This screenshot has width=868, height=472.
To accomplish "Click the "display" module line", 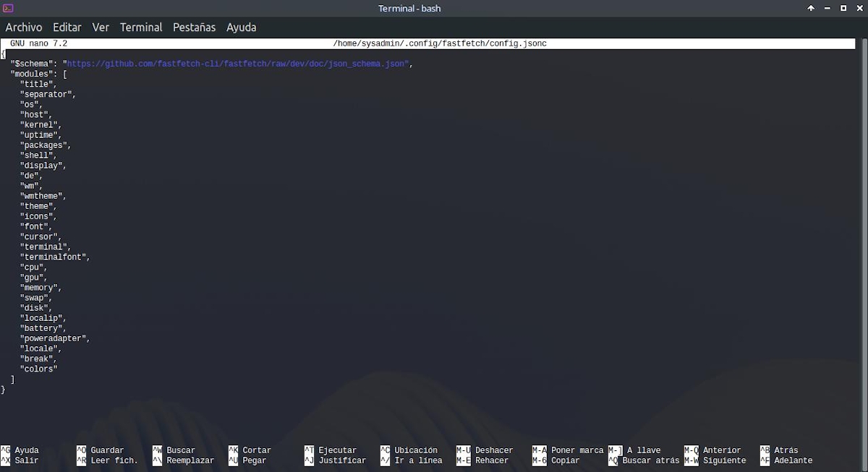I will (43, 166).
